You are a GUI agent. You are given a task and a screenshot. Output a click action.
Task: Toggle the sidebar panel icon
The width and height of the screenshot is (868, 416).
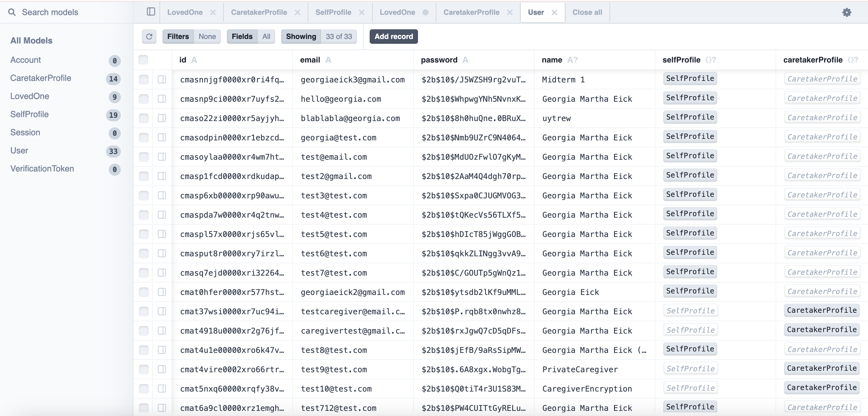pos(151,12)
